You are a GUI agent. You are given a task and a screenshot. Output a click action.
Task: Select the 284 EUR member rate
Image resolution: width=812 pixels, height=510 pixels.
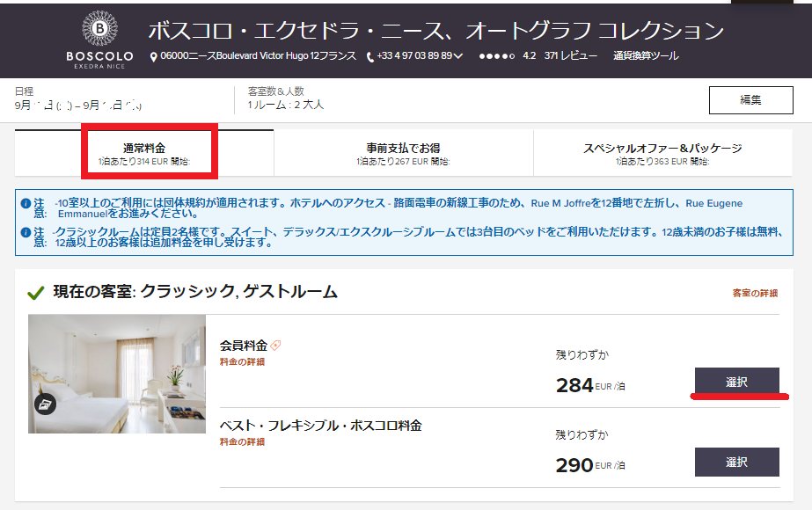tap(737, 382)
